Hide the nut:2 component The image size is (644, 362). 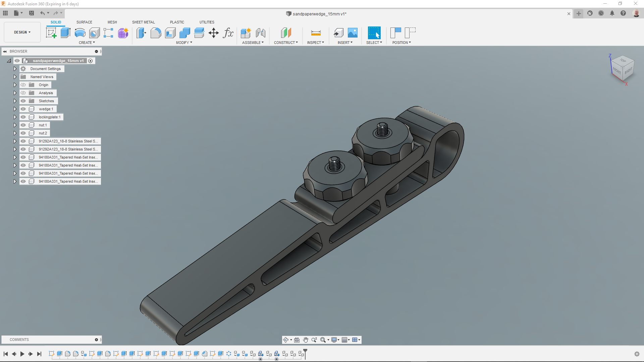[x=23, y=133]
